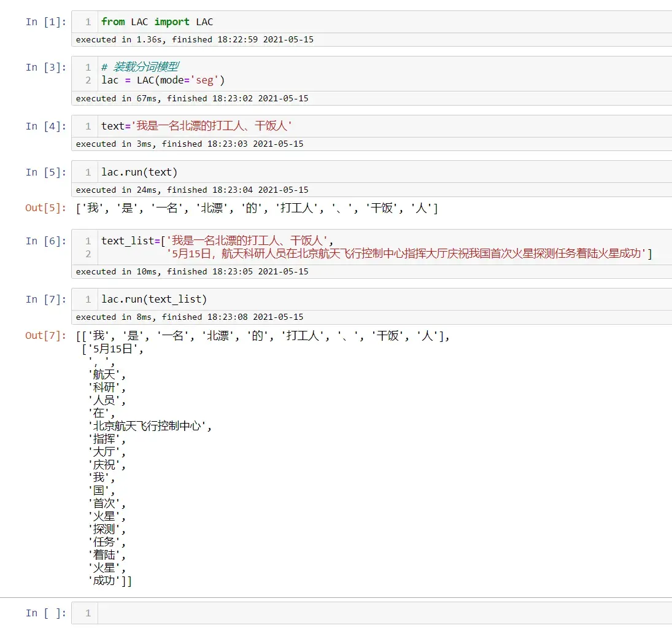The width and height of the screenshot is (672, 628).
Task: Click first row of Out[7] nested list
Action: click(x=263, y=336)
